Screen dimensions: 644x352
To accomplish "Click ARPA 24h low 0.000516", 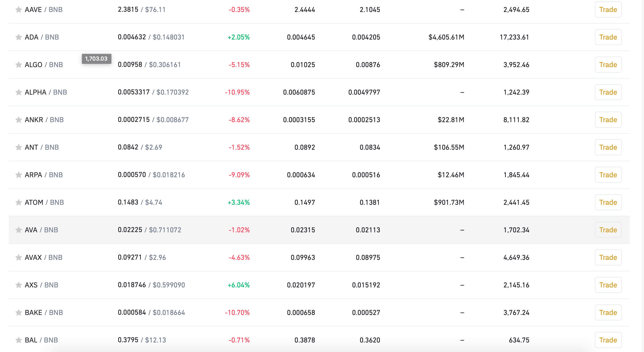I will [x=366, y=175].
